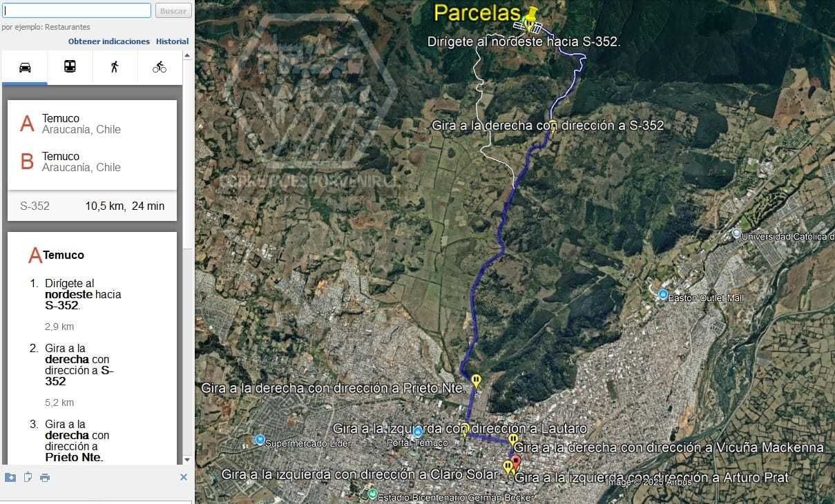Viewport: 835px width, 504px height.
Task: Choose the walking directions icon
Action: click(x=115, y=67)
